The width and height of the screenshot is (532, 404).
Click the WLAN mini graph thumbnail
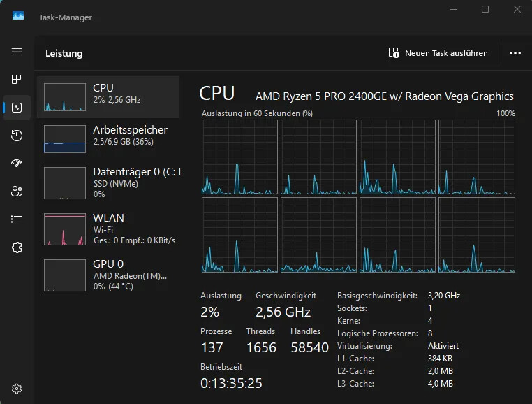(64, 229)
